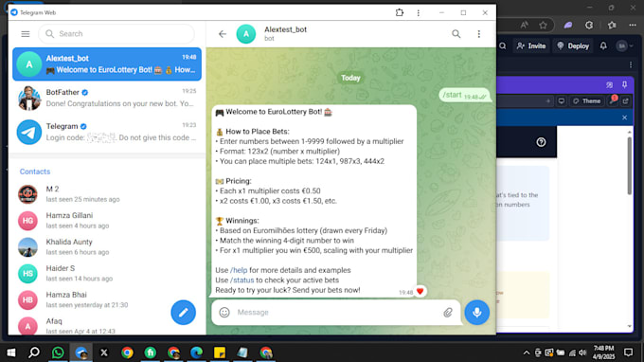Screen dimensions: 644x362
Task: Open Edge browser settings ellipsis menu
Action: click(632, 26)
